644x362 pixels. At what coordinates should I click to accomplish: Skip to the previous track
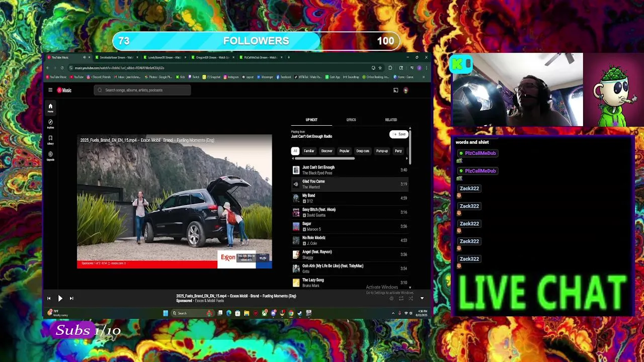click(49, 299)
